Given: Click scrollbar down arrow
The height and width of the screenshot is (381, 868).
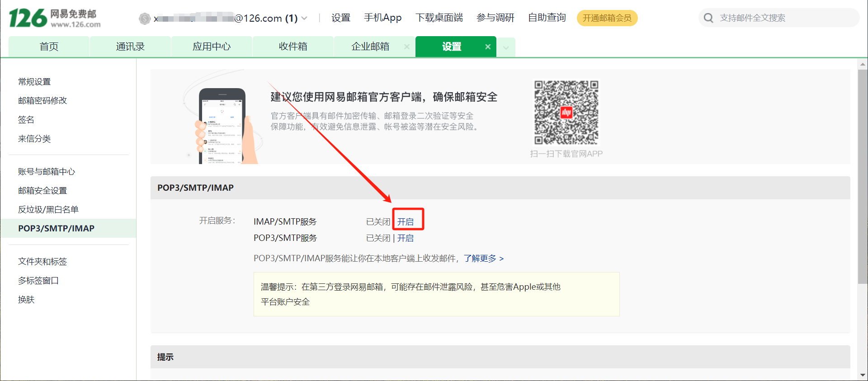Looking at the screenshot, I should click(x=863, y=375).
